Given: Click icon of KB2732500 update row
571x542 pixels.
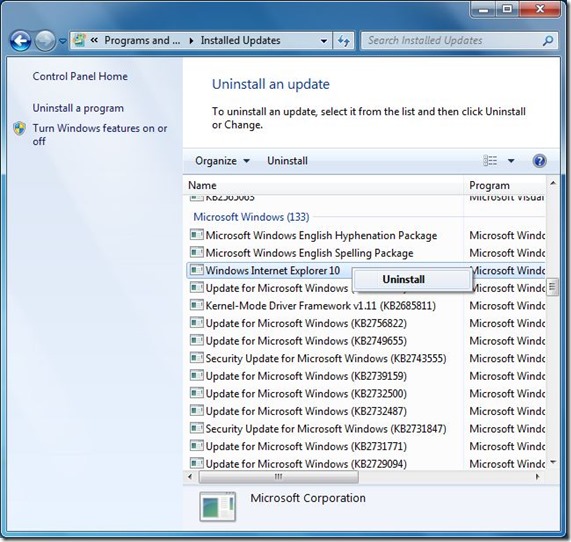Looking at the screenshot, I should tap(197, 393).
